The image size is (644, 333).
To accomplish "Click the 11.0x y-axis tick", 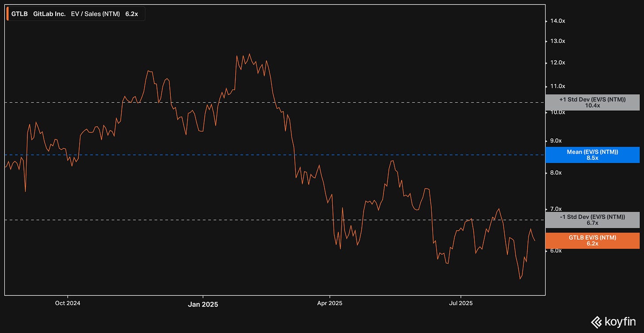I will tap(558, 86).
